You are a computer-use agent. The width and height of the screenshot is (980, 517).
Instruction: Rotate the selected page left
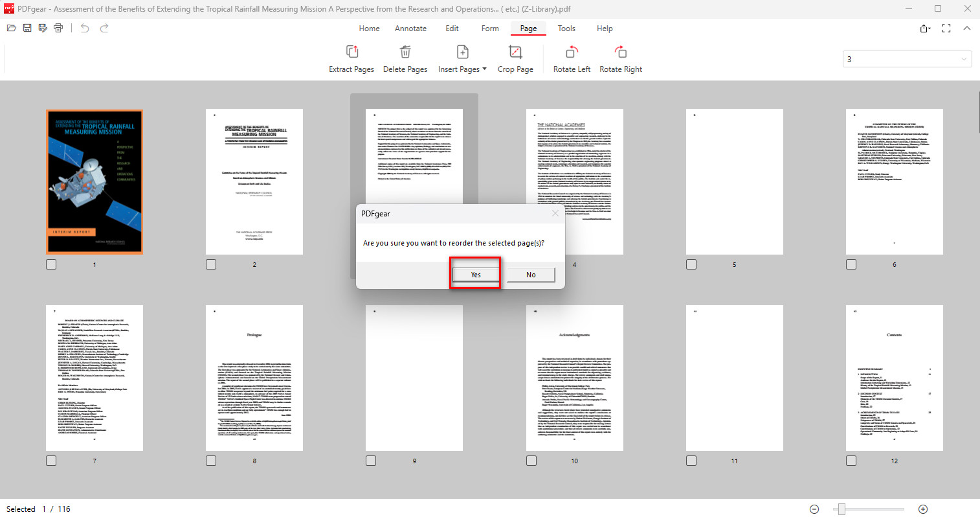[x=571, y=58]
